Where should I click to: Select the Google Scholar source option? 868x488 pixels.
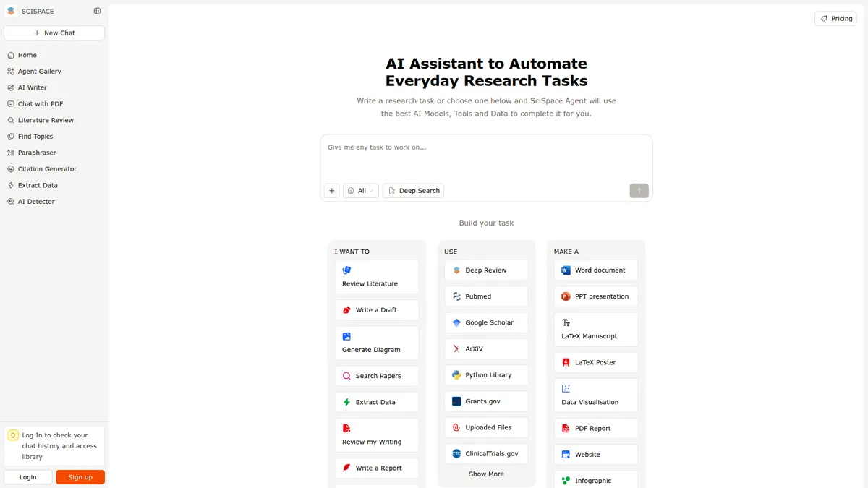tap(486, 322)
